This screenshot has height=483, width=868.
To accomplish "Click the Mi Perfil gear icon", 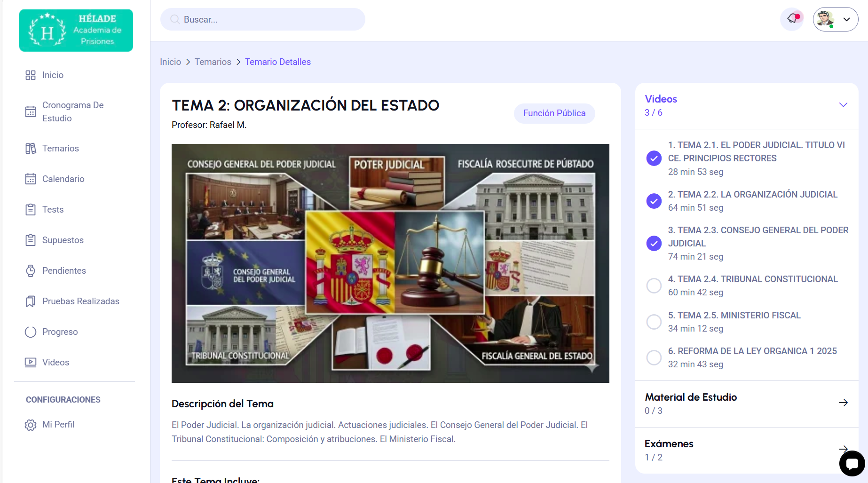I will (31, 425).
